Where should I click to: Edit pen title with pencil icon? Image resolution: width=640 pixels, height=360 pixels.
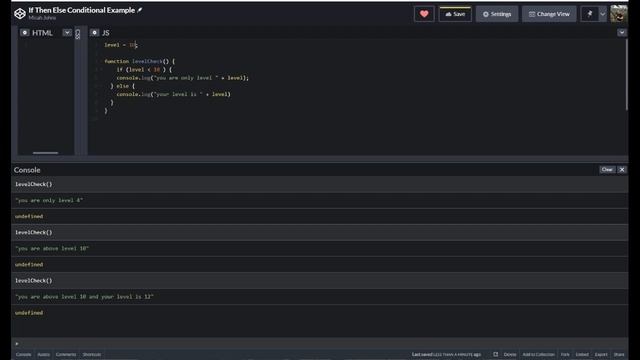click(x=140, y=10)
